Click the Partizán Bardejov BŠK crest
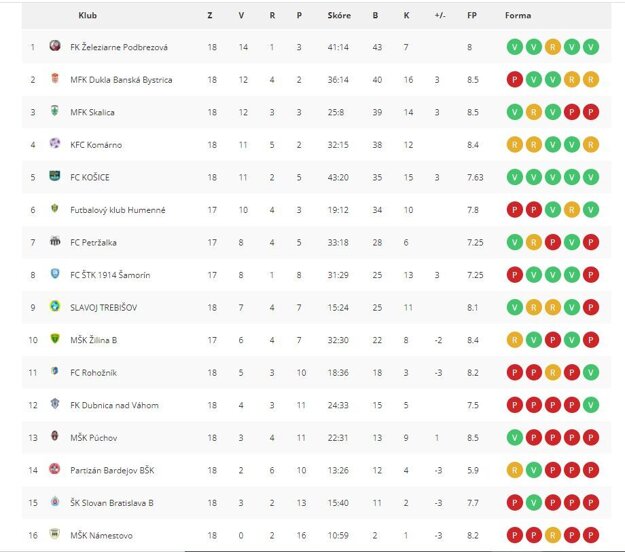This screenshot has width=625, height=552. point(55,469)
